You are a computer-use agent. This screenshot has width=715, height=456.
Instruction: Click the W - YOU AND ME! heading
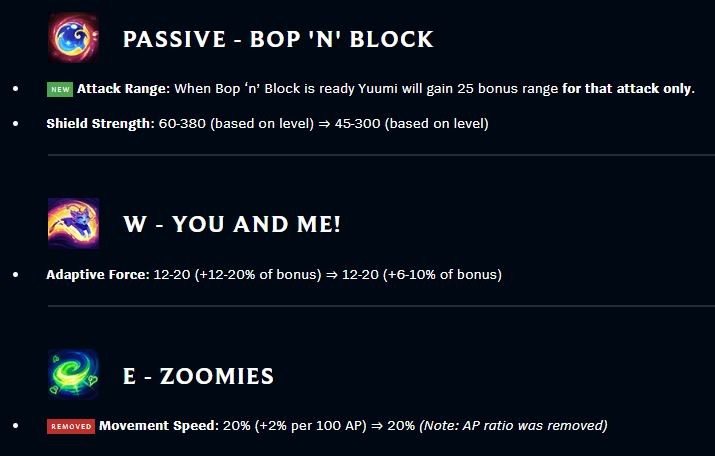click(x=232, y=224)
